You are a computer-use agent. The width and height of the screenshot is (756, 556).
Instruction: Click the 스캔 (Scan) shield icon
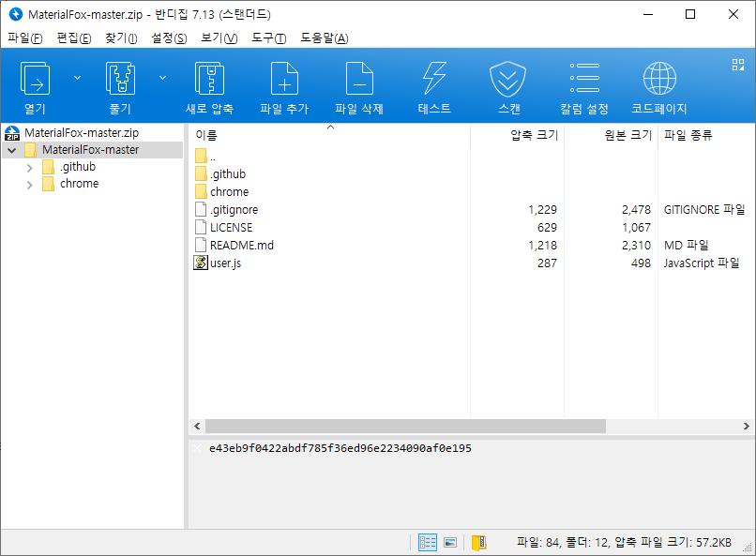pyautogui.click(x=508, y=79)
